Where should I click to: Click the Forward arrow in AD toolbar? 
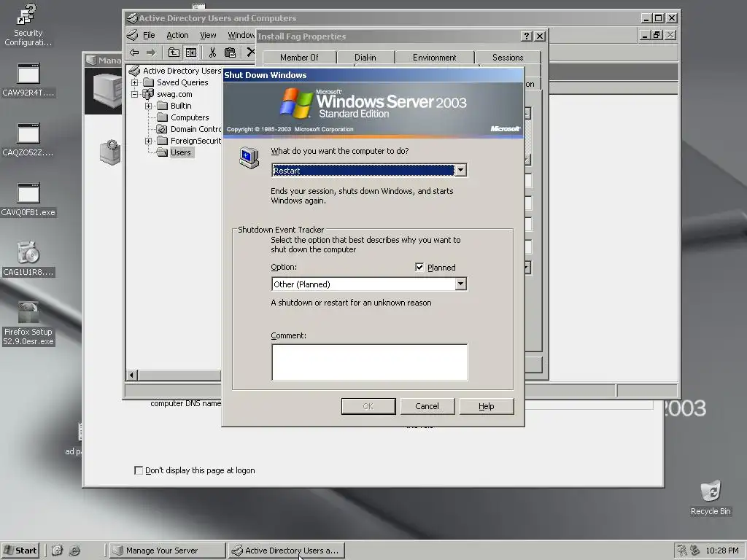(x=151, y=52)
